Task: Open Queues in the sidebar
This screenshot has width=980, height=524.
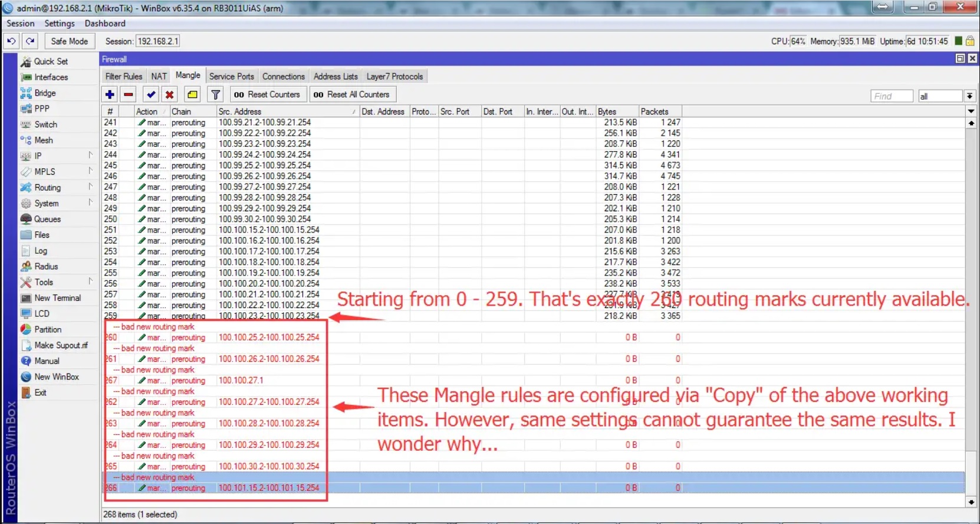Action: point(47,219)
